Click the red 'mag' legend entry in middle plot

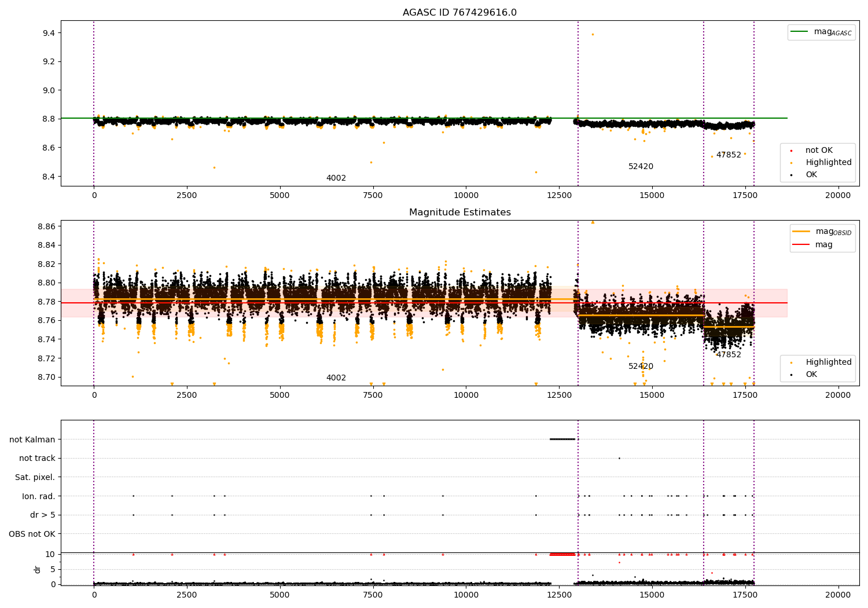813,245
